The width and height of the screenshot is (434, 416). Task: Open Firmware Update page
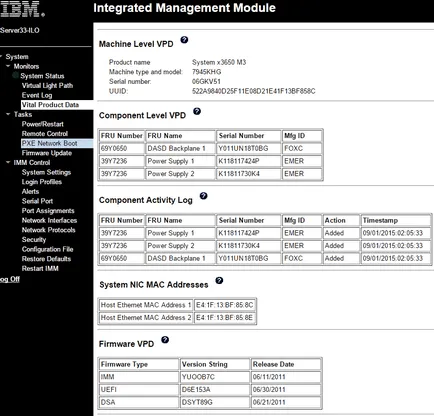[47, 153]
